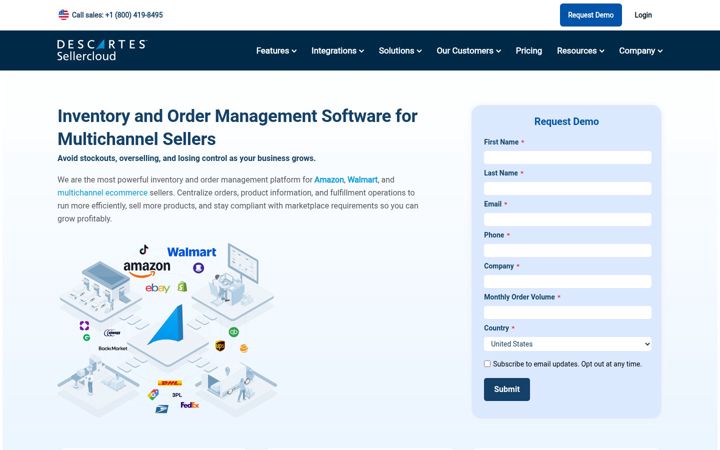
Task: Click the US flag icon beside Call sales
Action: tap(63, 15)
